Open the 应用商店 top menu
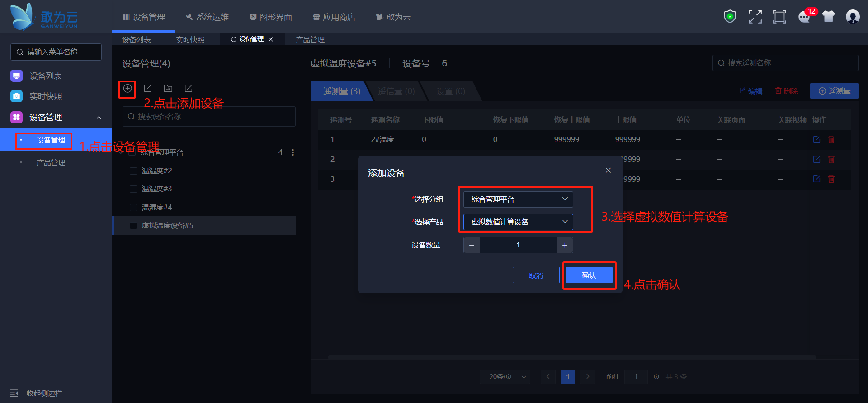Image resolution: width=868 pixels, height=403 pixels. tap(334, 17)
